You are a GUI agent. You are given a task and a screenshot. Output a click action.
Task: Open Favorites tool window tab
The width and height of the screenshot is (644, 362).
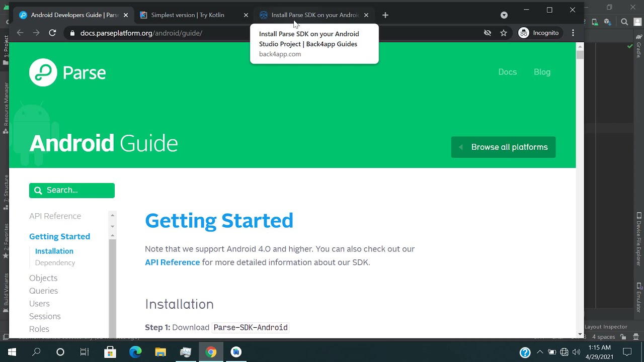point(6,240)
